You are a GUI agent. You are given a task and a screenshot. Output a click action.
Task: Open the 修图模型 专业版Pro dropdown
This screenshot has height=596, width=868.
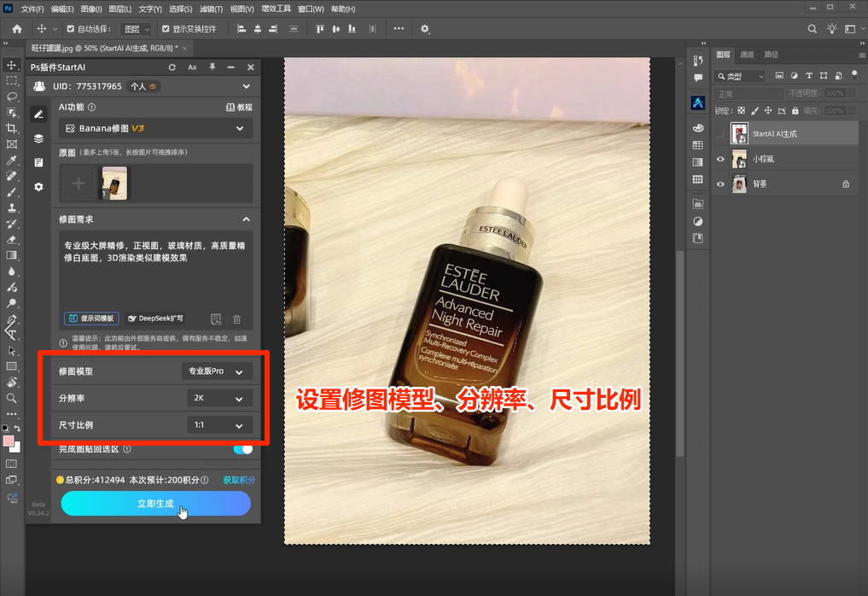[x=217, y=371]
